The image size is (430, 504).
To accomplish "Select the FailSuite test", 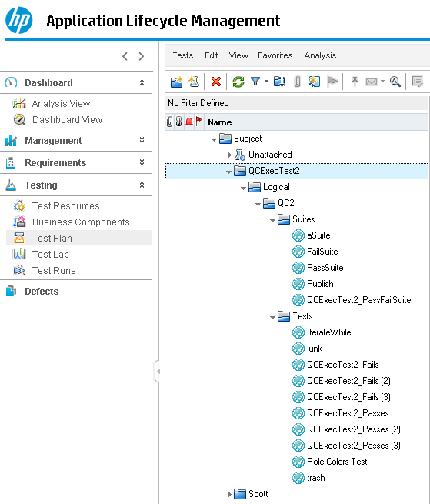I will [x=322, y=252].
